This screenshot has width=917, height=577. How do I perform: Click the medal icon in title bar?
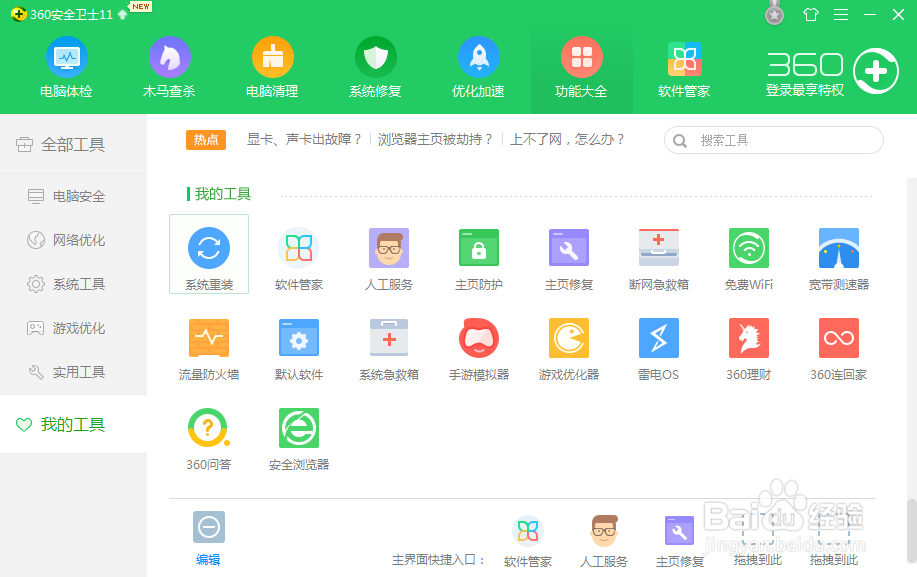click(774, 13)
